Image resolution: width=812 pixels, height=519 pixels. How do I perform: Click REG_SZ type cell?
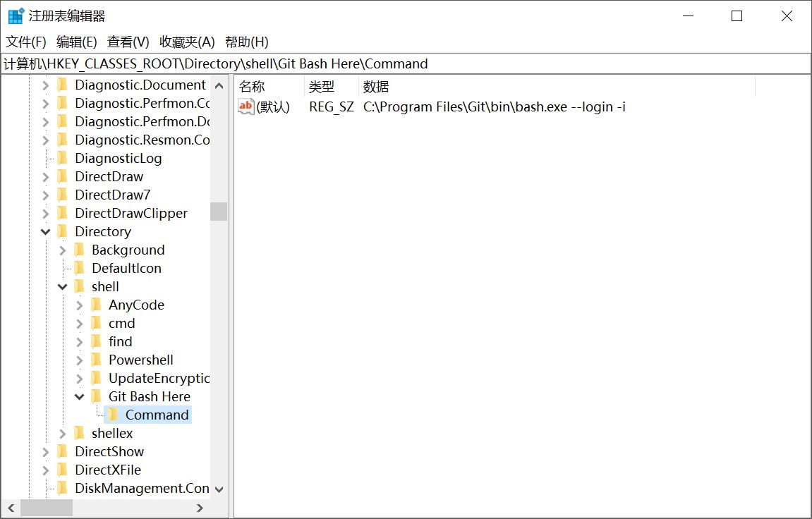coord(332,106)
